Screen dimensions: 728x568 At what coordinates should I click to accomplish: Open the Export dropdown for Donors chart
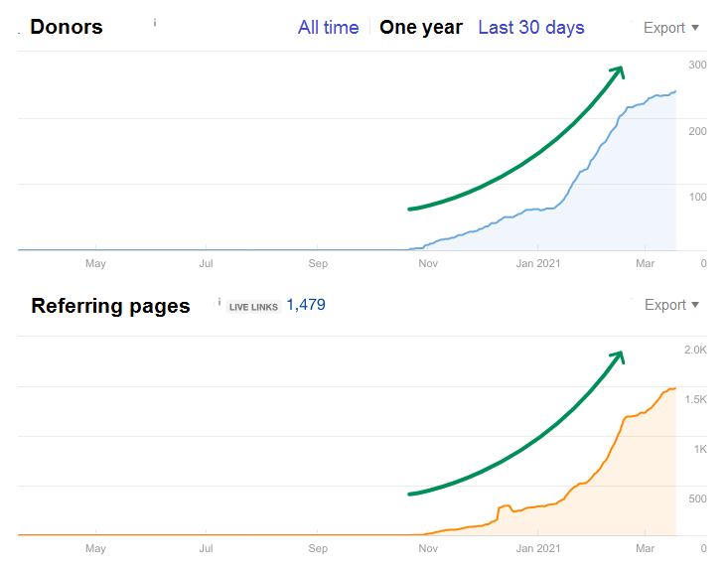click(x=670, y=28)
